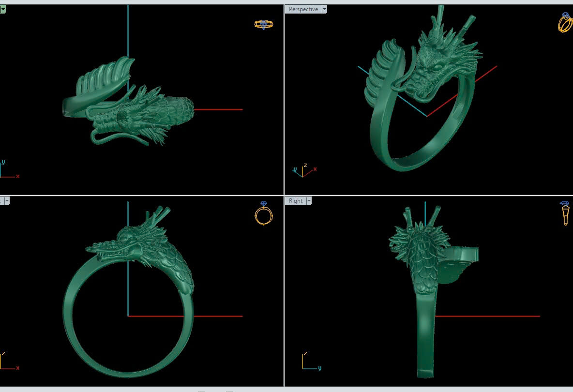573x392 pixels.
Task: Open the Perspective viewport dropdown arrow
Action: click(324, 9)
